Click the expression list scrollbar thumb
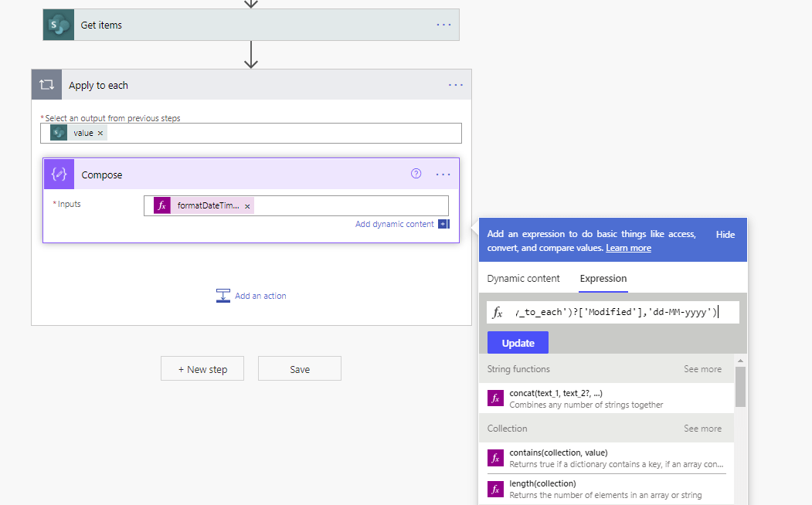The image size is (812, 505). point(741,387)
